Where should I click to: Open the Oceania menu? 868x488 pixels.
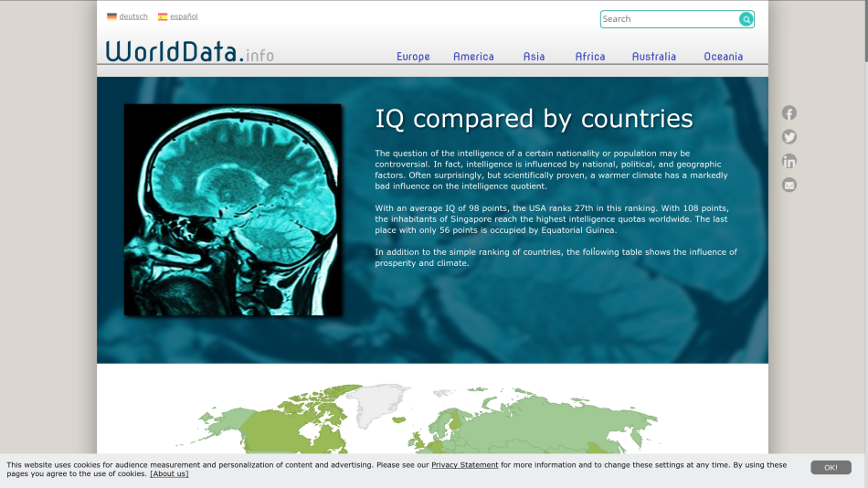pos(723,57)
